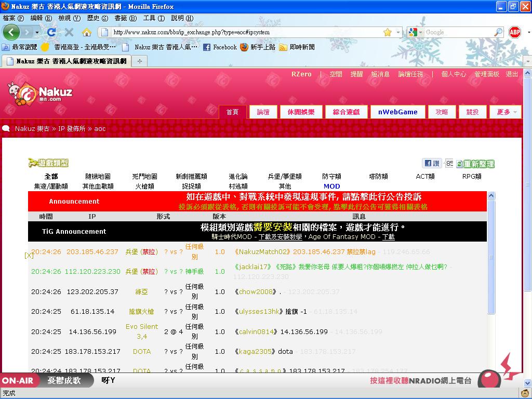The width and height of the screenshot is (532, 399).
Task: Open the nWebGame navigation tab
Action: coord(397,112)
